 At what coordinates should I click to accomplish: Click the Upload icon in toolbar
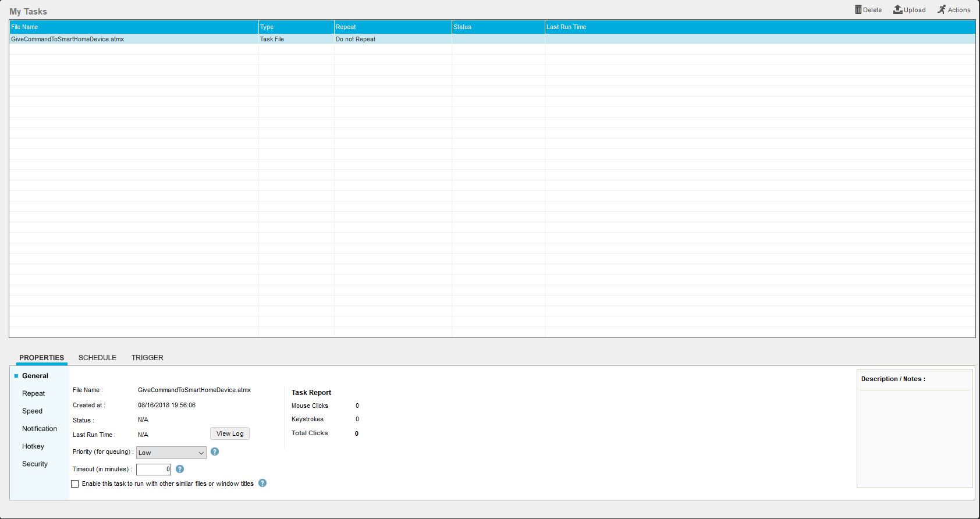(897, 10)
